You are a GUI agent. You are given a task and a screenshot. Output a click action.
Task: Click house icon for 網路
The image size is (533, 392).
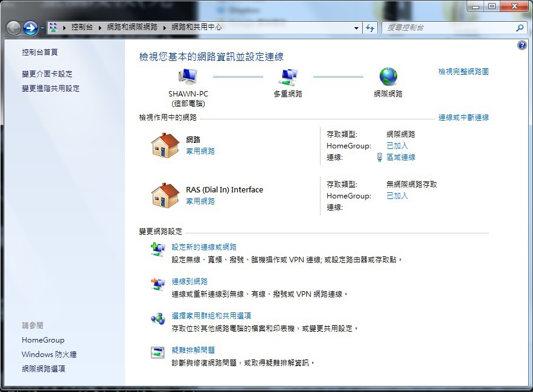coord(165,145)
